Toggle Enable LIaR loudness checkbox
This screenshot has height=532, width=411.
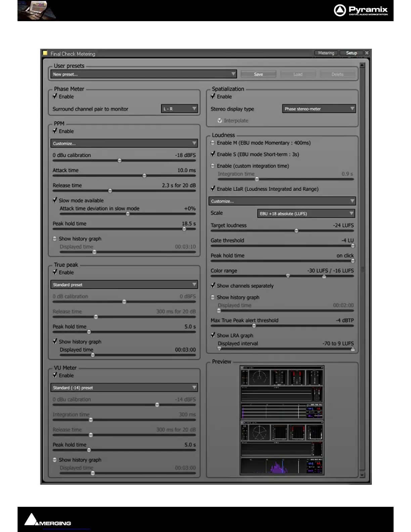(213, 189)
